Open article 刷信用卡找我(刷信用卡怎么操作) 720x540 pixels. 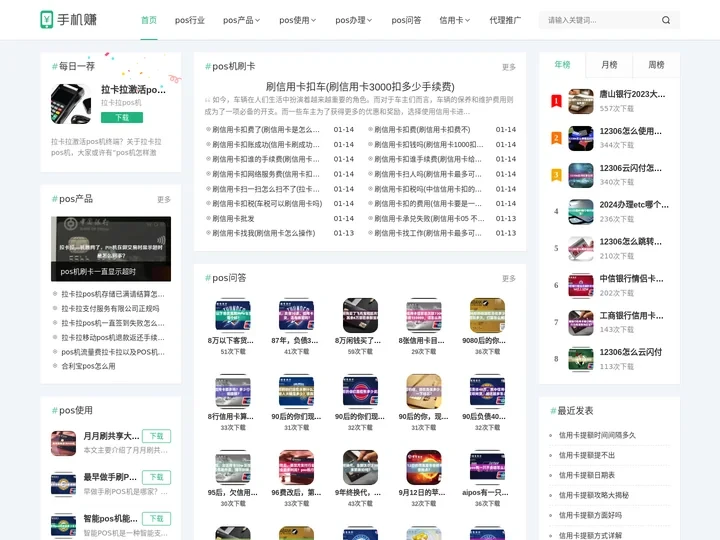coord(264,233)
